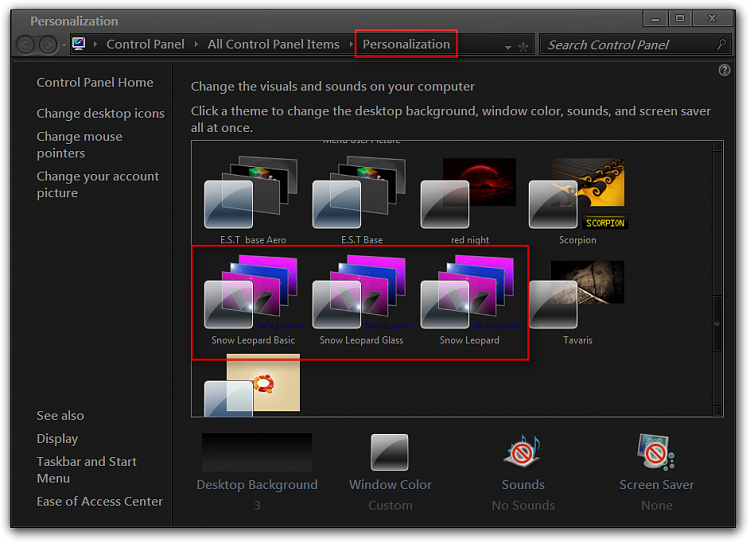Close the Personalization window
Viewport: 750px width, 543px height.
712,19
